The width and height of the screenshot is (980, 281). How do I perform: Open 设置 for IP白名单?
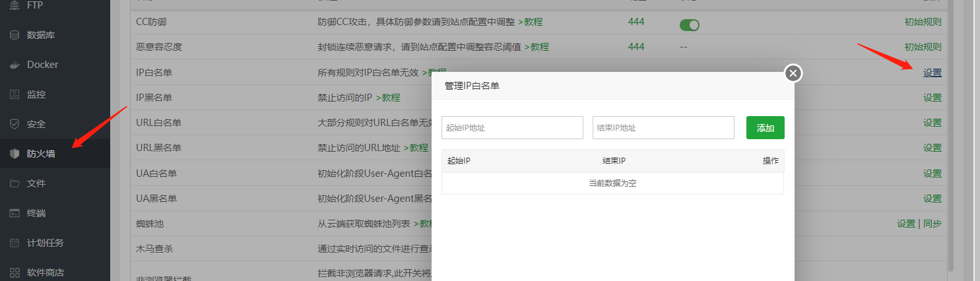click(x=932, y=73)
